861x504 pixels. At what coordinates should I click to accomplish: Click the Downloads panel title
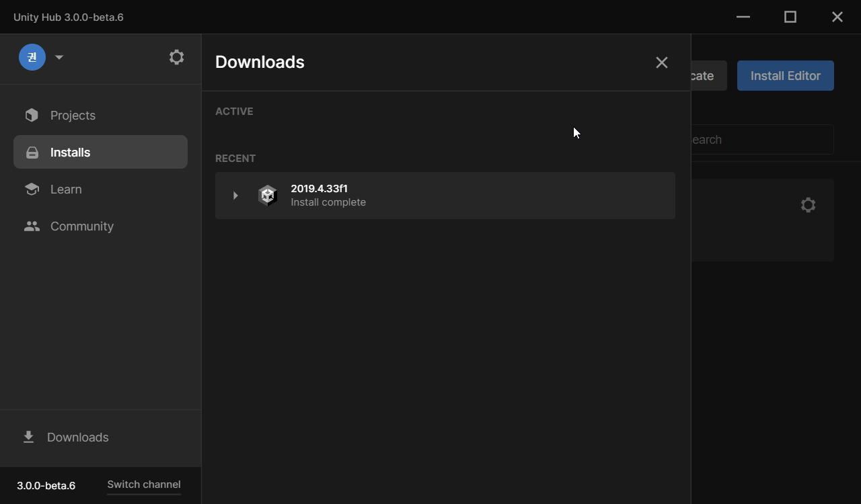(260, 62)
